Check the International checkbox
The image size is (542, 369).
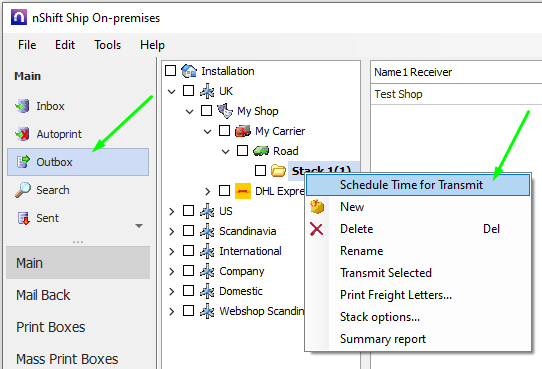point(188,250)
